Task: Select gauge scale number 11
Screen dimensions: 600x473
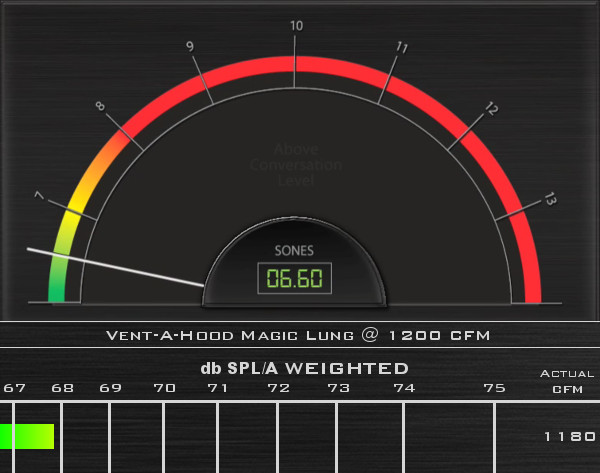Action: point(402,47)
